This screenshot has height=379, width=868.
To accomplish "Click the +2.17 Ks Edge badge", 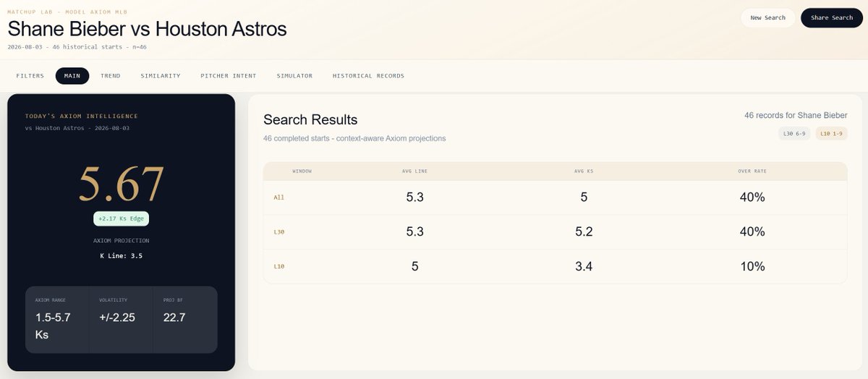I will click(121, 218).
